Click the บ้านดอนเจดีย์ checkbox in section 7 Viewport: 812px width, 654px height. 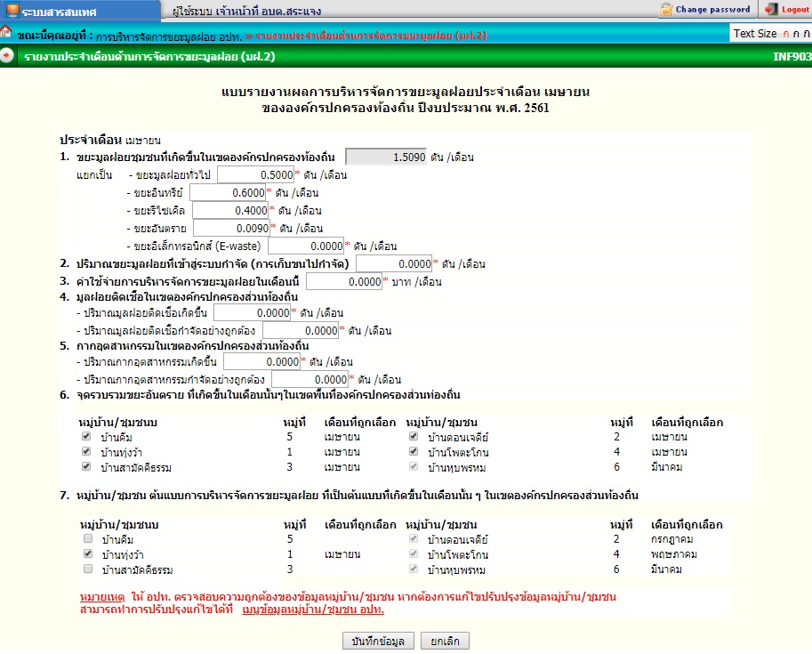(414, 538)
